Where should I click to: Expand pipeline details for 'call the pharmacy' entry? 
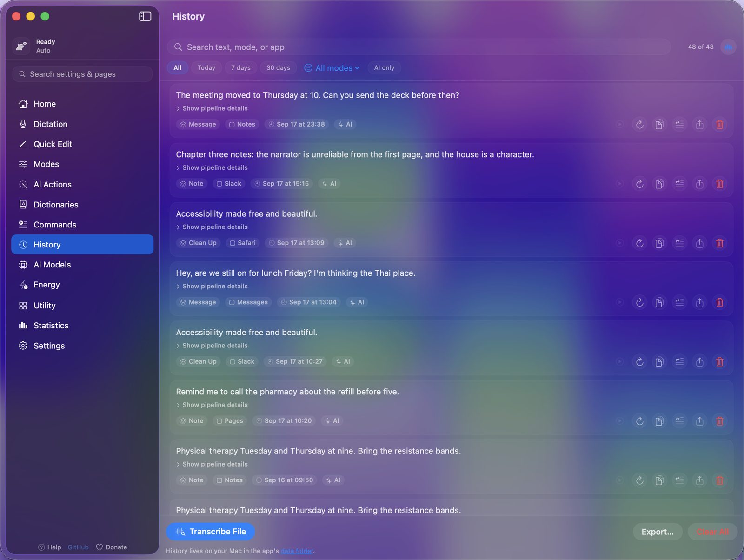coord(212,405)
